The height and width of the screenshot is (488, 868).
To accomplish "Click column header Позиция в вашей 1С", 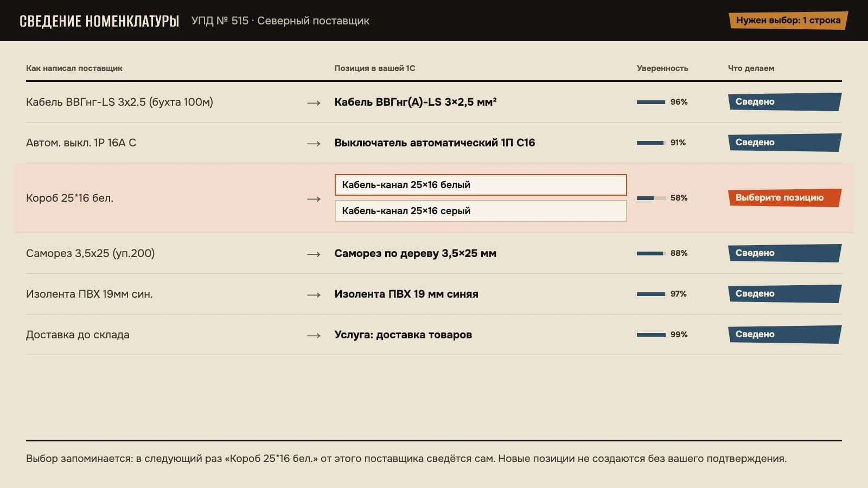I will [375, 68].
